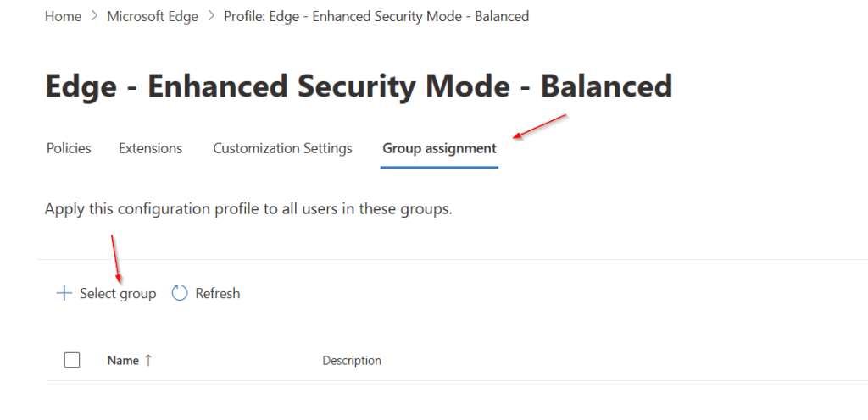Click the sort arrow next to Name
868x420 pixels.
pyautogui.click(x=149, y=360)
